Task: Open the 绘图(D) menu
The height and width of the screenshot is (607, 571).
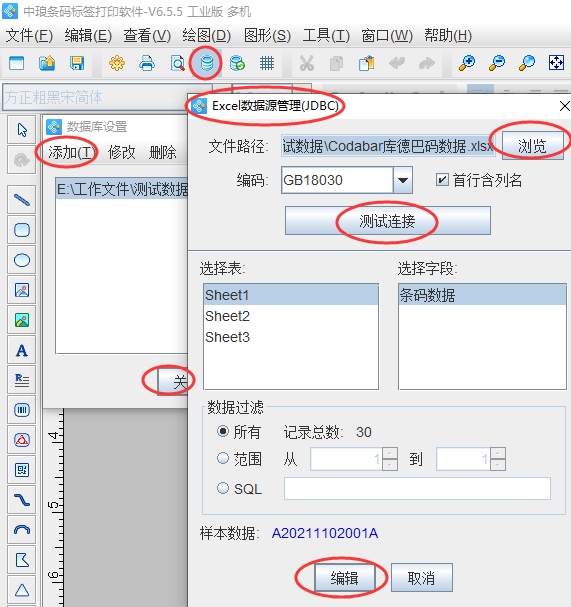Action: coord(207,36)
